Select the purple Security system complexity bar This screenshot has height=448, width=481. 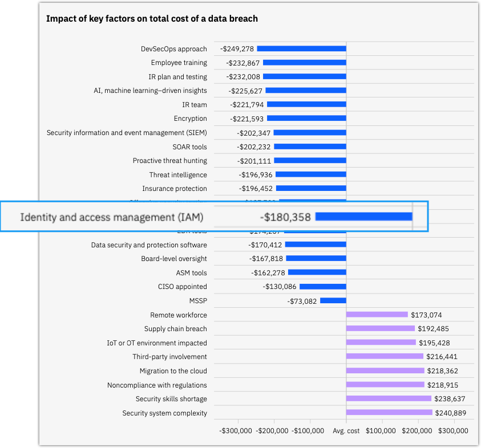click(x=389, y=413)
